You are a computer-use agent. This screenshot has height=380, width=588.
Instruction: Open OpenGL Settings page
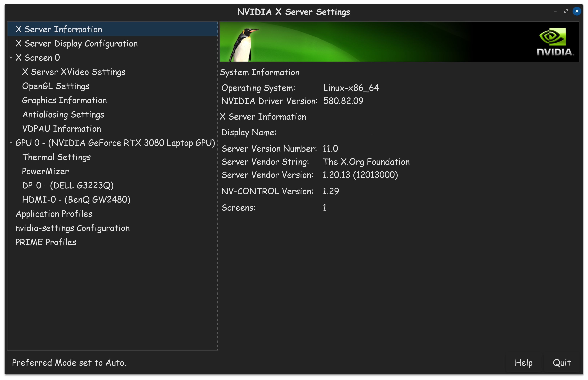point(55,86)
